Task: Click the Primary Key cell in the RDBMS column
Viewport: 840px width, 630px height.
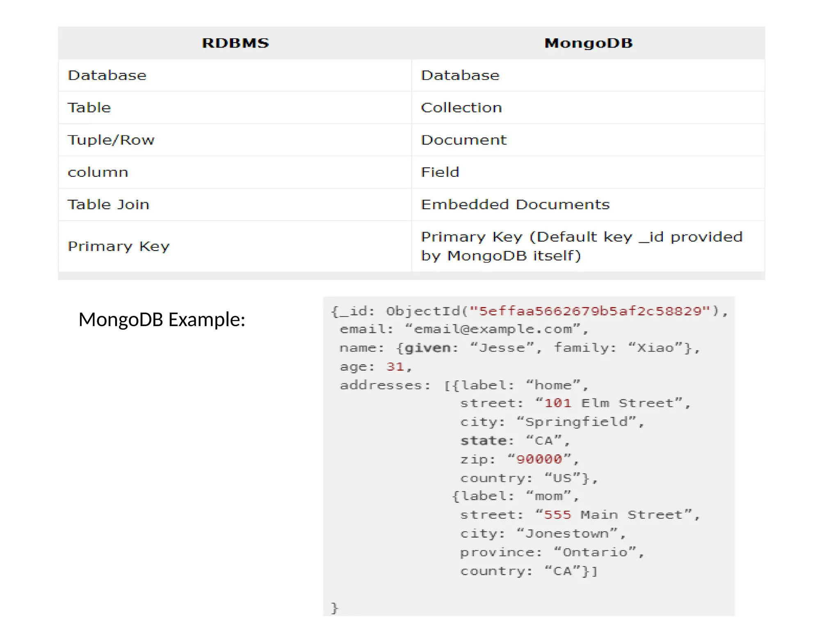Action: 118,247
